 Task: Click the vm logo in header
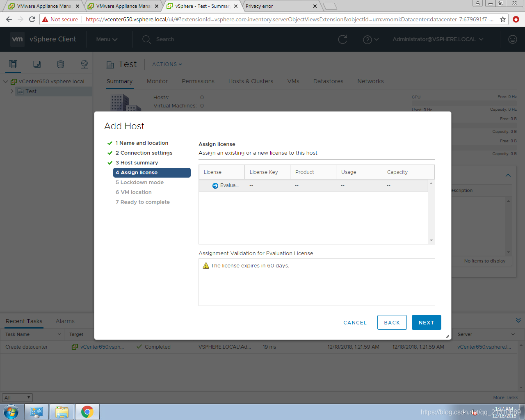click(x=17, y=39)
